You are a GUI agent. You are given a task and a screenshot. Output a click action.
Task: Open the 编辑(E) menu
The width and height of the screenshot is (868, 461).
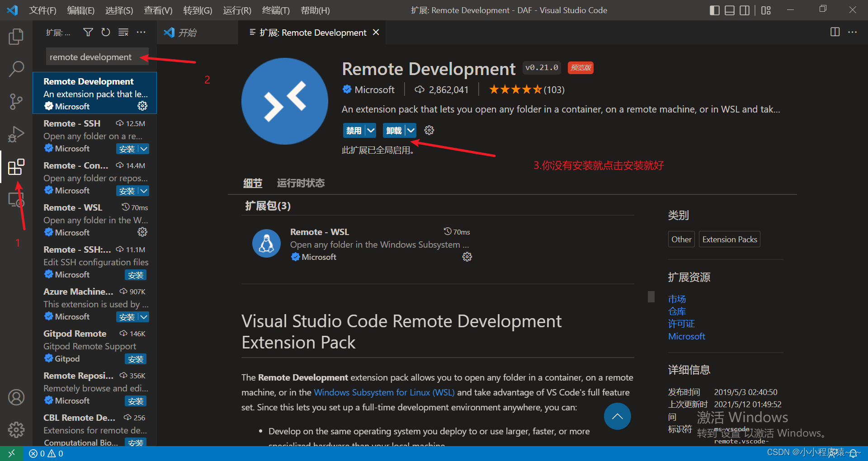click(81, 10)
